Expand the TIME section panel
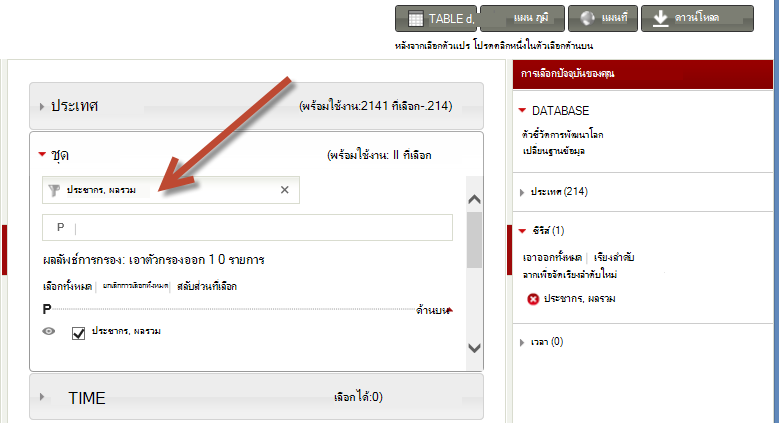The image size is (779, 423). 256,397
